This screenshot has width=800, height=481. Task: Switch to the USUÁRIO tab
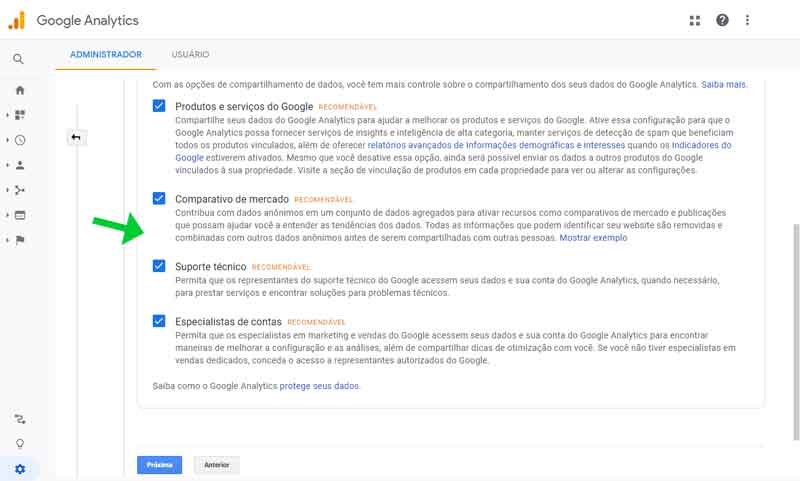[190, 54]
